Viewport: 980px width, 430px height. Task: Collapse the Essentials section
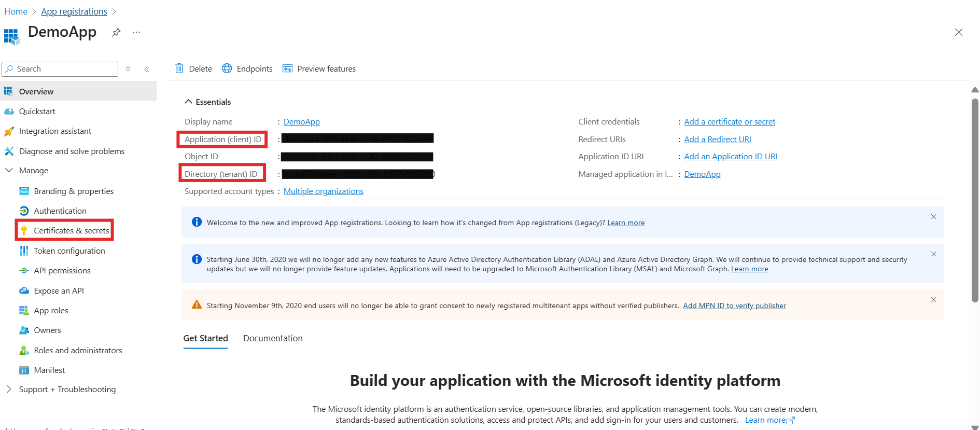[188, 102]
